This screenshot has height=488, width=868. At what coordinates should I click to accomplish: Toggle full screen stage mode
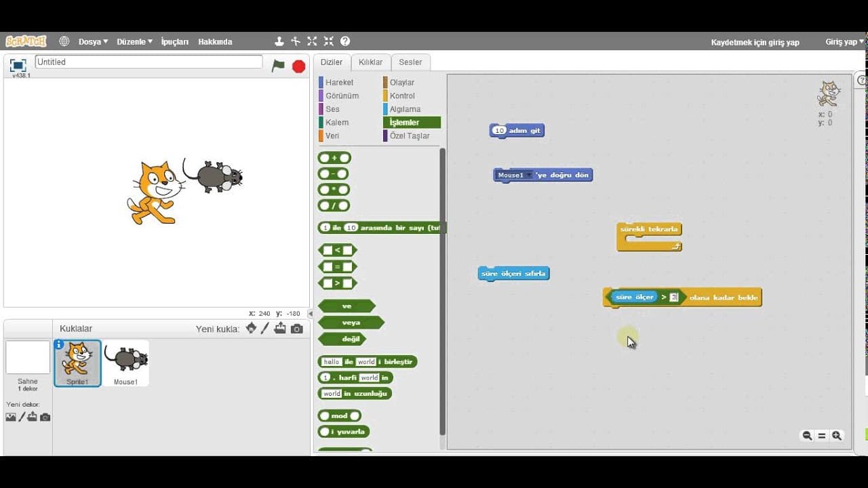coord(18,64)
